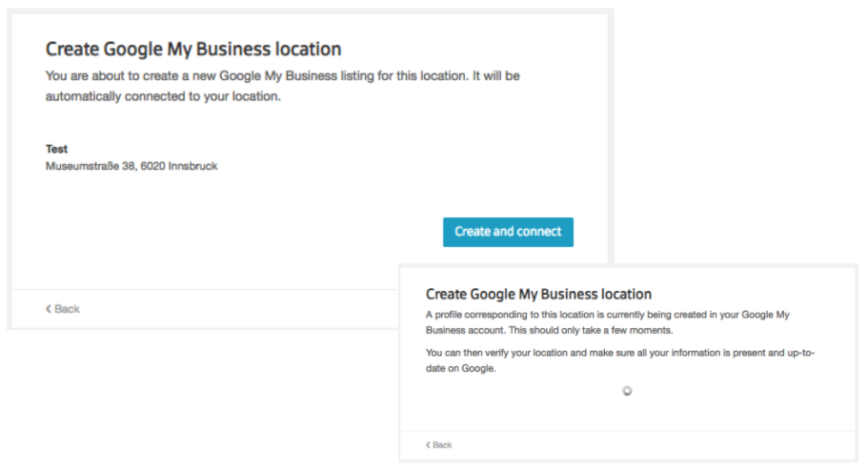Select address 'Museumstraße 38, 6020 Innsbruck'
This screenshot has height=473, width=868.
pyautogui.click(x=131, y=166)
